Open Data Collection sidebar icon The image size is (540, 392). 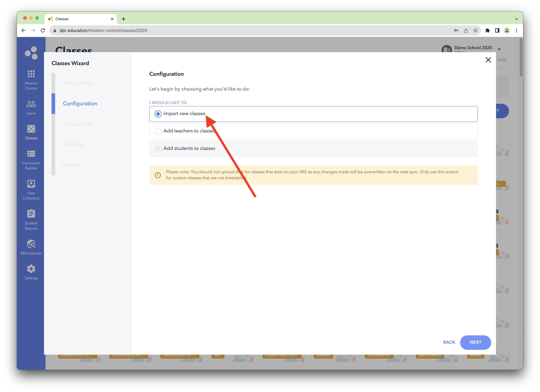tap(31, 184)
